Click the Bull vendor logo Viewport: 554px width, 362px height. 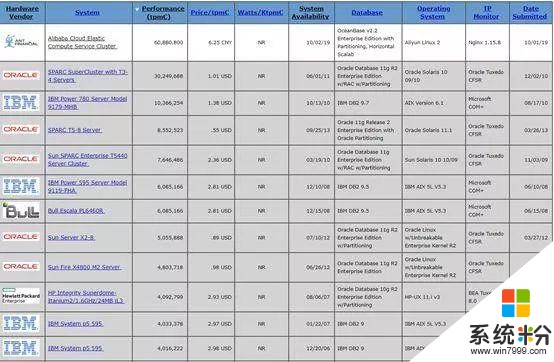[x=20, y=211]
